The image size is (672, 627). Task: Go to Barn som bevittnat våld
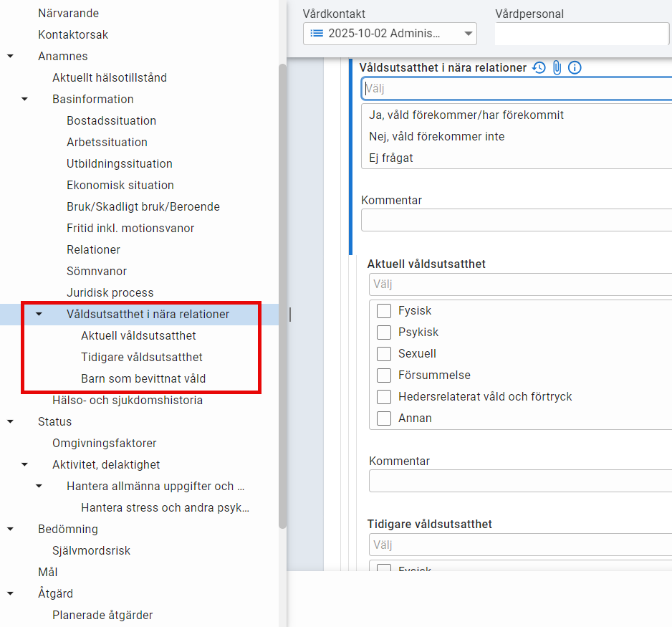coord(143,378)
